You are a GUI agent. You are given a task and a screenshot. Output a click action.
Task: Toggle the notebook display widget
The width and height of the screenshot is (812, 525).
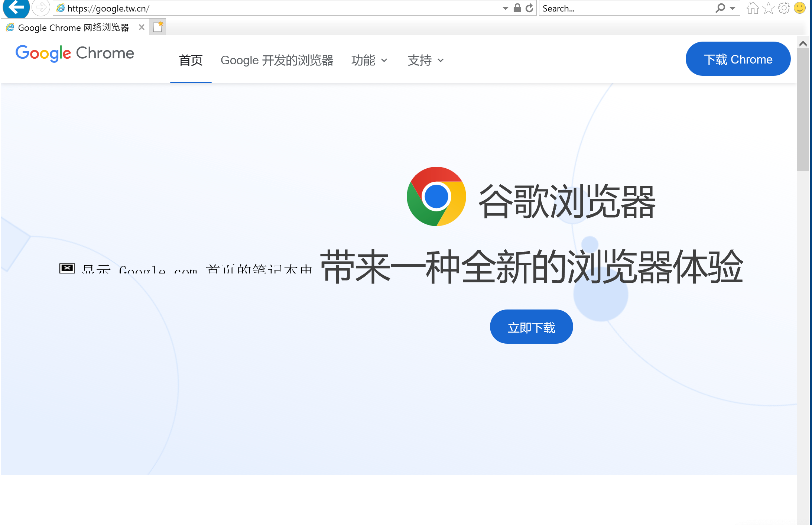click(x=67, y=268)
